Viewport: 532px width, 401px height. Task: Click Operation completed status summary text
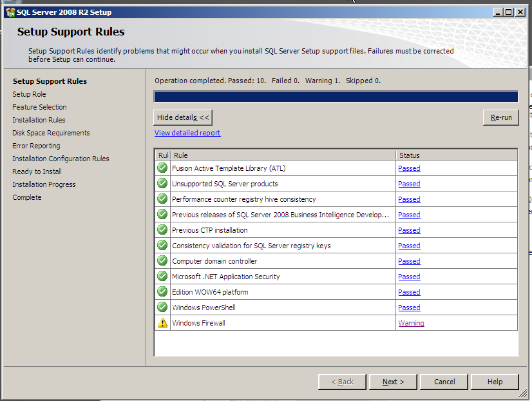(x=268, y=81)
